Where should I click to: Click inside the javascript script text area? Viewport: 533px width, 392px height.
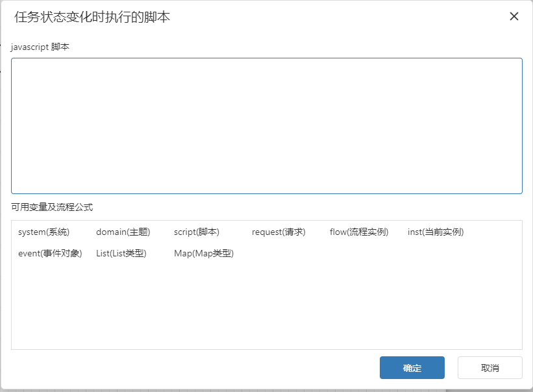pyautogui.click(x=266, y=125)
